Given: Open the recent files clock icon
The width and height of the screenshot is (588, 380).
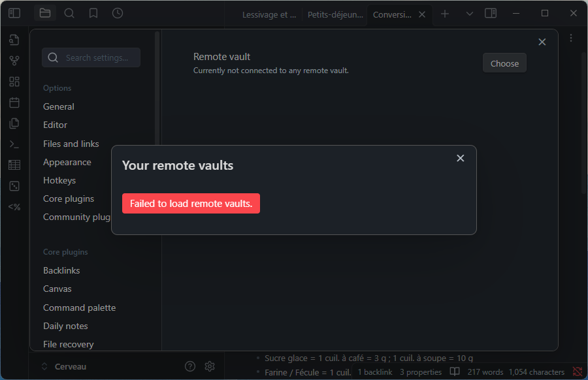Looking at the screenshot, I should (x=118, y=13).
